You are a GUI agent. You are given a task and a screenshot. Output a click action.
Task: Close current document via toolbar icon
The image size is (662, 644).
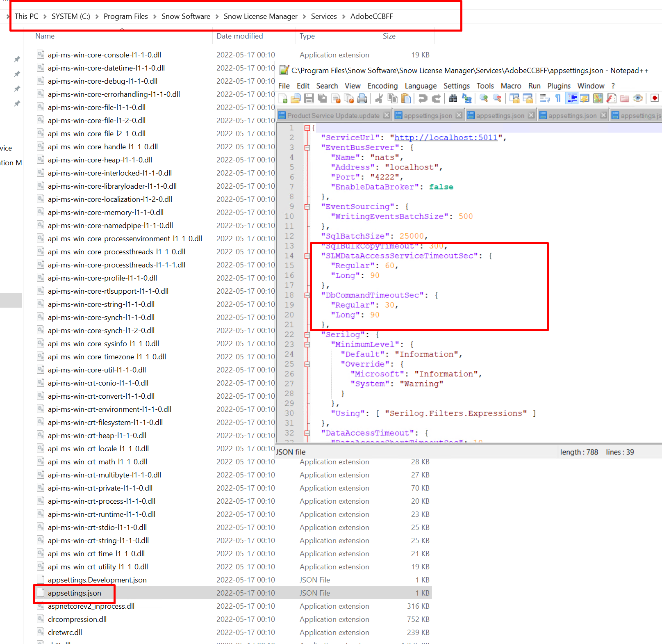pyautogui.click(x=336, y=98)
